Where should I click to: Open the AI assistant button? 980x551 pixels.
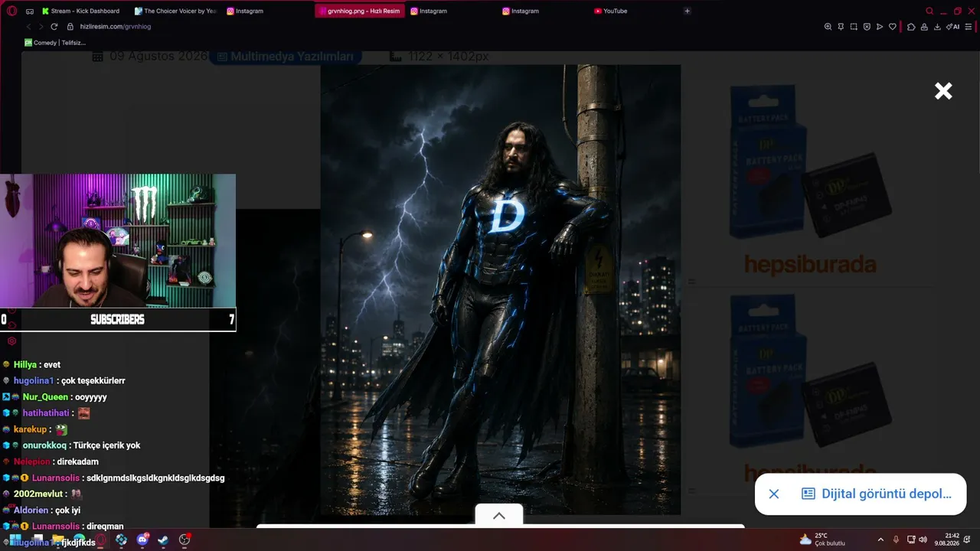pos(953,27)
